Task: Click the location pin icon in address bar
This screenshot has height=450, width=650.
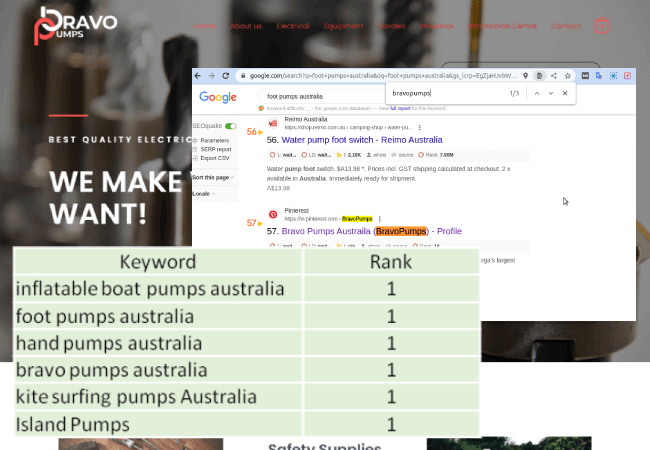Action: 525,76
